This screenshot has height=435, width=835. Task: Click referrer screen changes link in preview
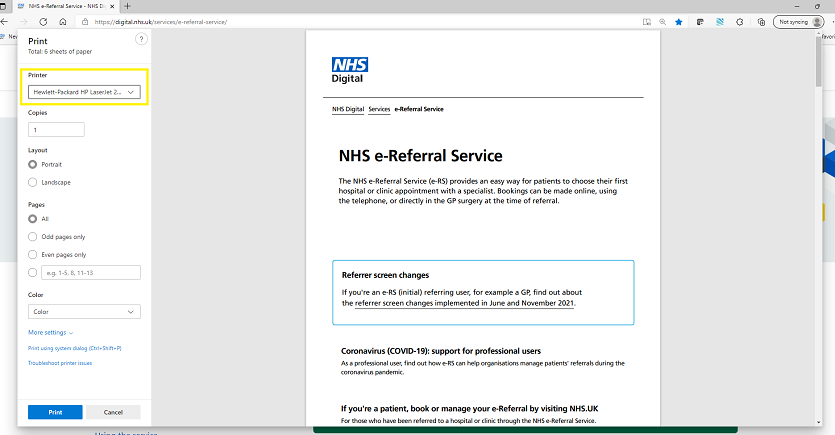(x=464, y=303)
